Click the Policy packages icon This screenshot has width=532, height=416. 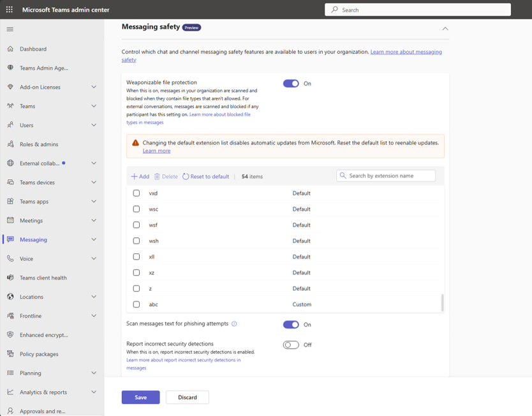[10, 354]
